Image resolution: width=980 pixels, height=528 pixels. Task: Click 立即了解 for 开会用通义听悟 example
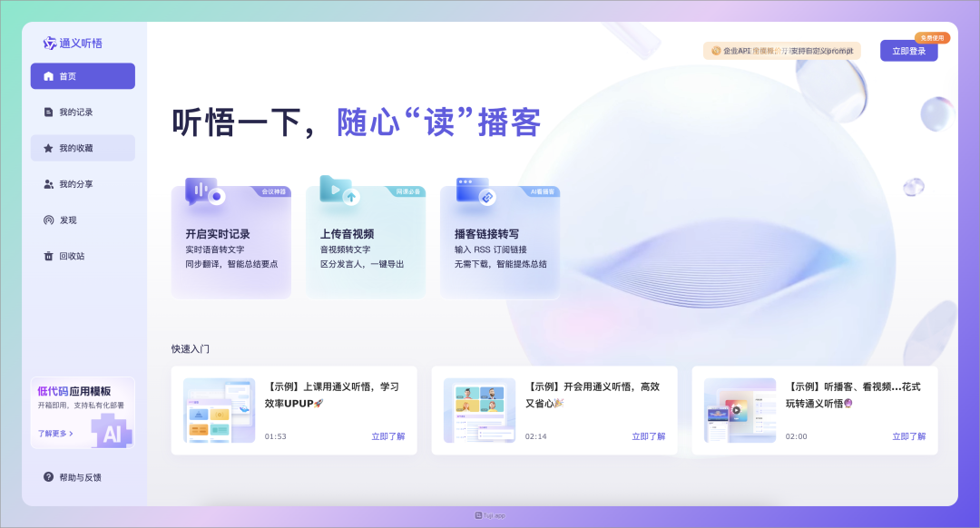[x=649, y=436]
